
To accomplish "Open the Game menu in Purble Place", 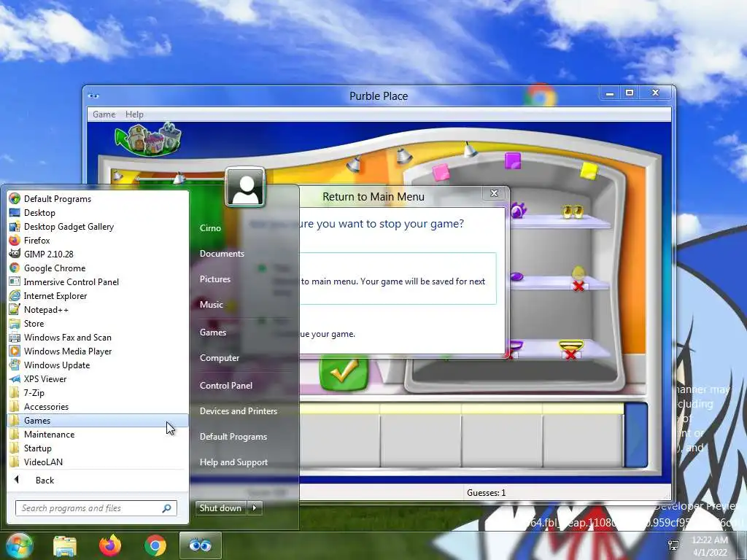I will [x=104, y=114].
